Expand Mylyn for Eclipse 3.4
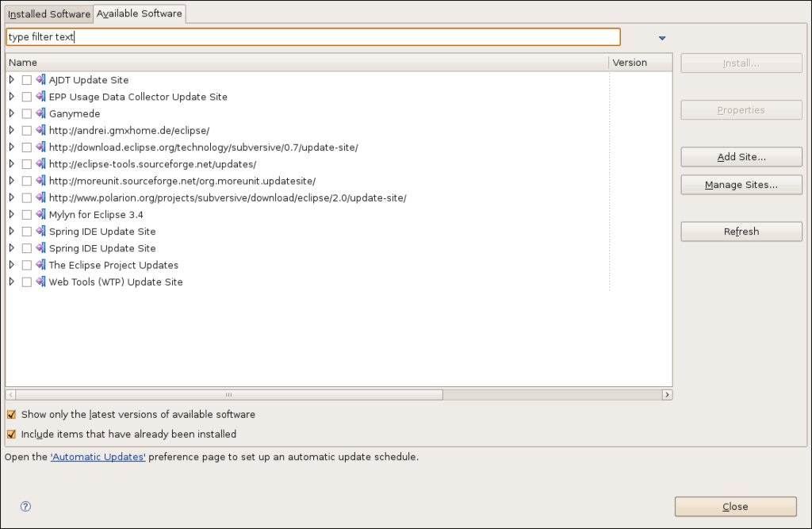This screenshot has width=812, height=529. [12, 214]
